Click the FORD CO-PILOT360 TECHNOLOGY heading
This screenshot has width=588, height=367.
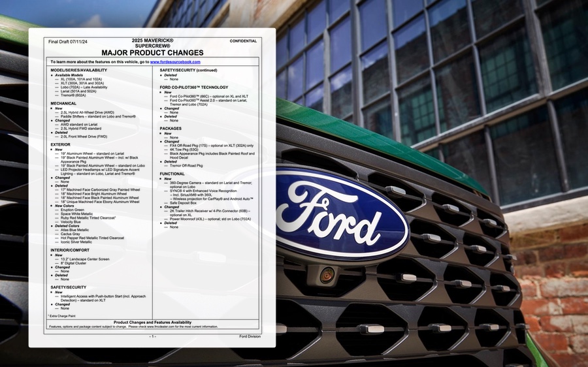(x=194, y=87)
